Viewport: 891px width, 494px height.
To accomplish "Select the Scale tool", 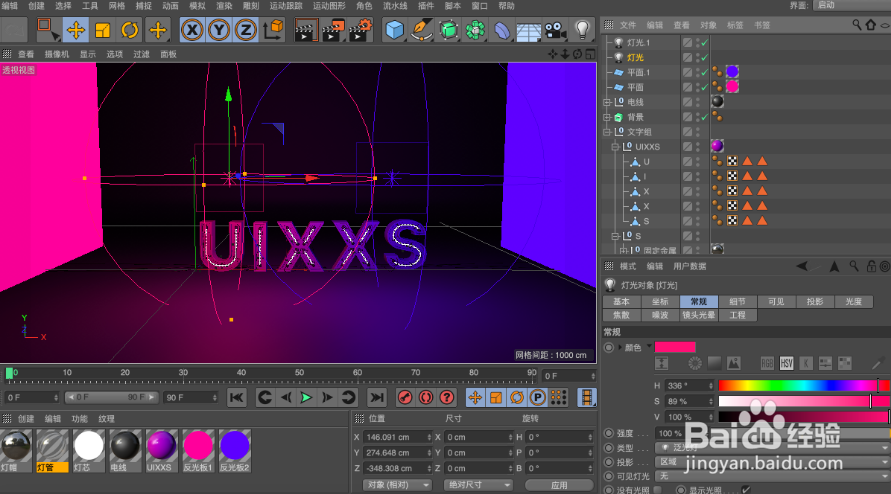I will [x=103, y=30].
